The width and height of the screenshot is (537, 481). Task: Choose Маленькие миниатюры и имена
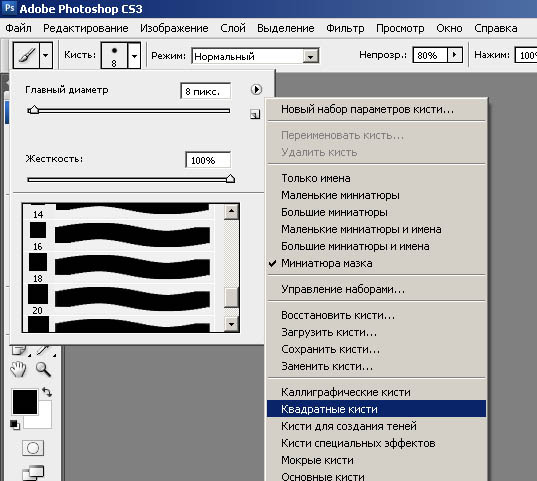(376, 229)
